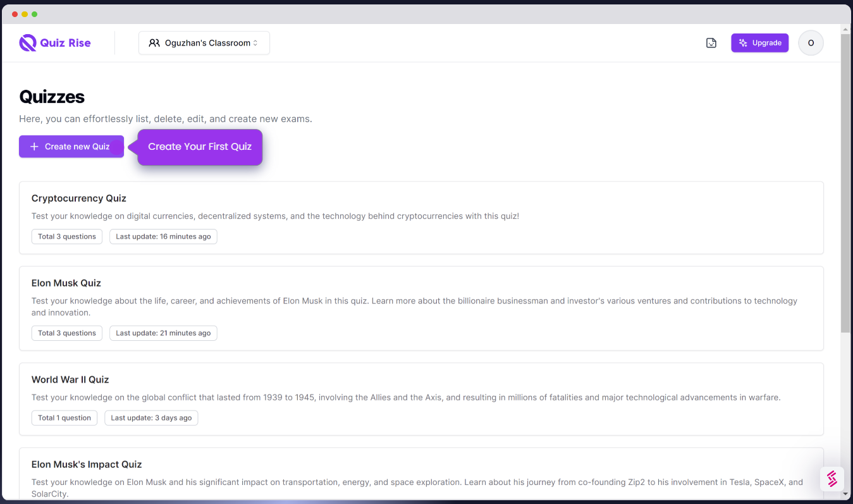This screenshot has height=504, width=853.
Task: Open the Cryptocurrency Quiz
Action: (78, 198)
